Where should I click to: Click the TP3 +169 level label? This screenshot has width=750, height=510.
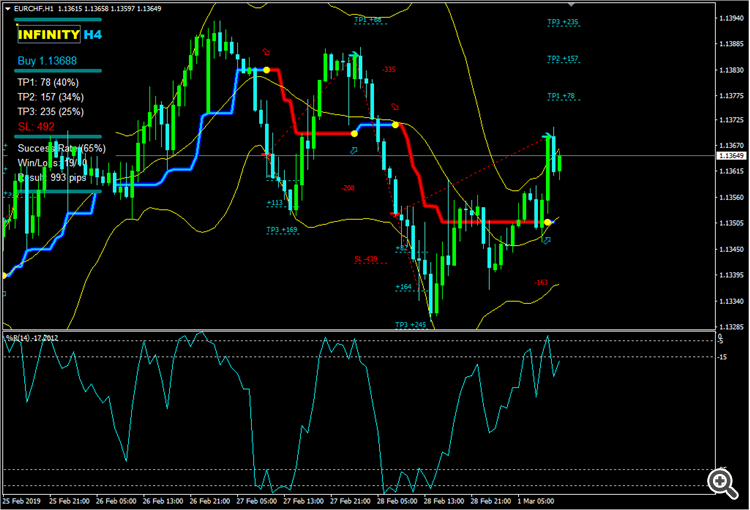coord(282,230)
